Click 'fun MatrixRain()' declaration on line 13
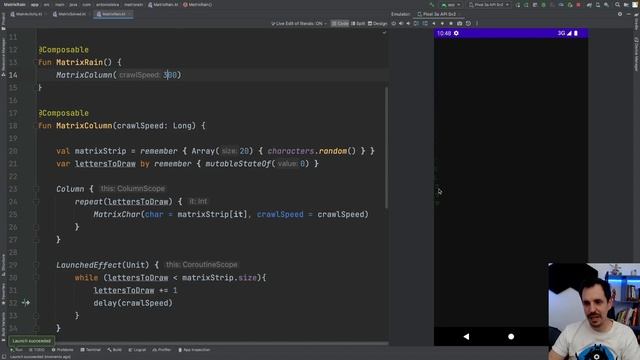 75,62
